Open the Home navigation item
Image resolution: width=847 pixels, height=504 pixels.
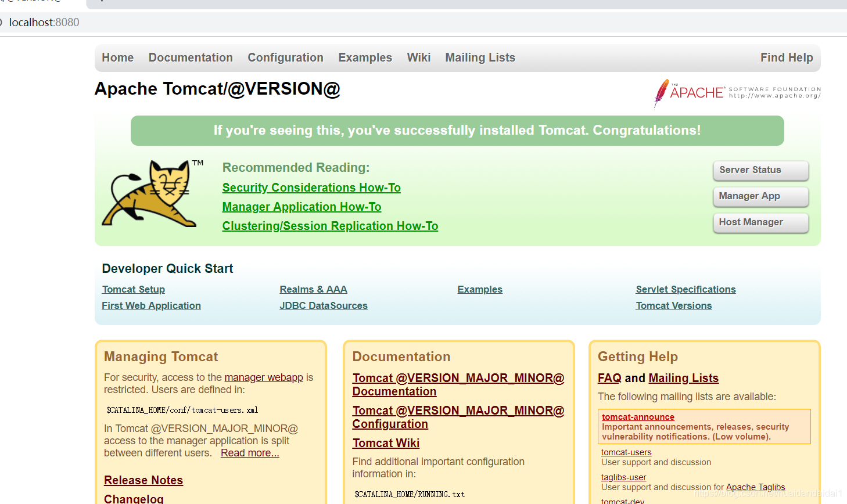point(118,57)
